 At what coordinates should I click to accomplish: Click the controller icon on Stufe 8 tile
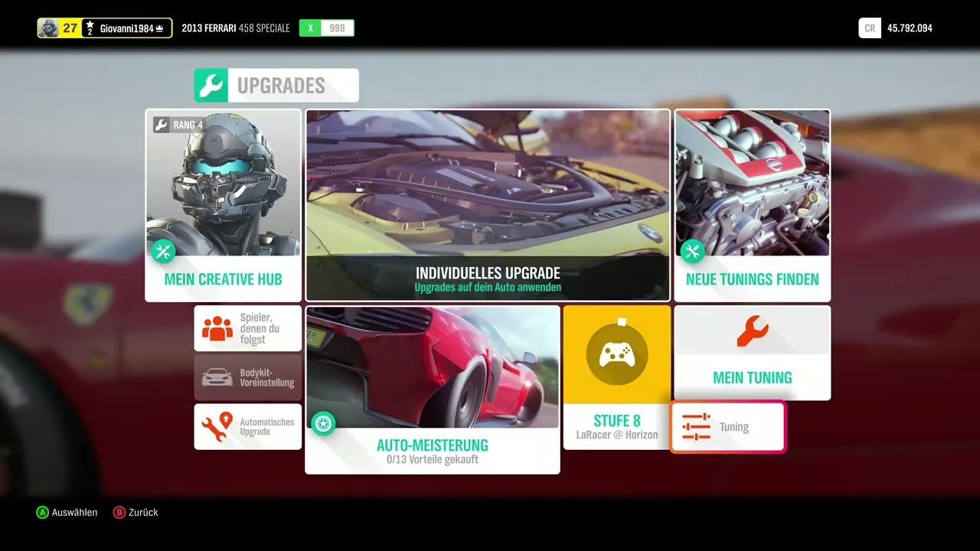[617, 354]
